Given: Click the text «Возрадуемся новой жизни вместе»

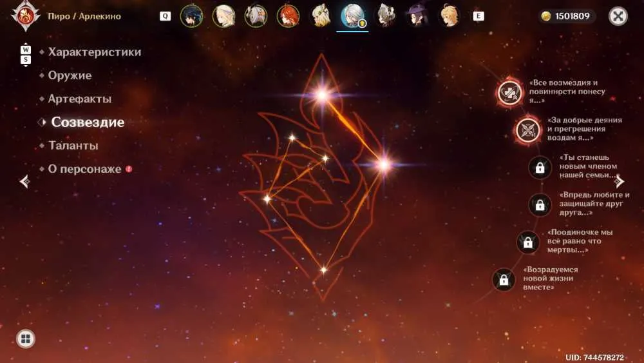Looking at the screenshot, I should coord(551,279).
